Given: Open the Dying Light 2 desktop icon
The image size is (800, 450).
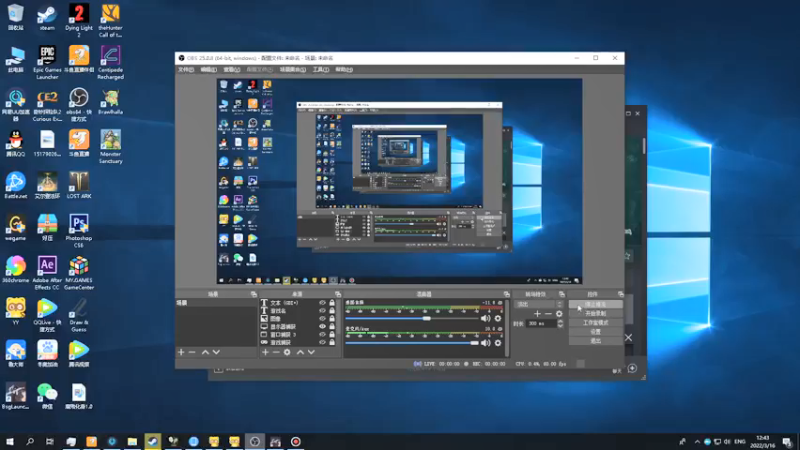Looking at the screenshot, I should tap(79, 20).
